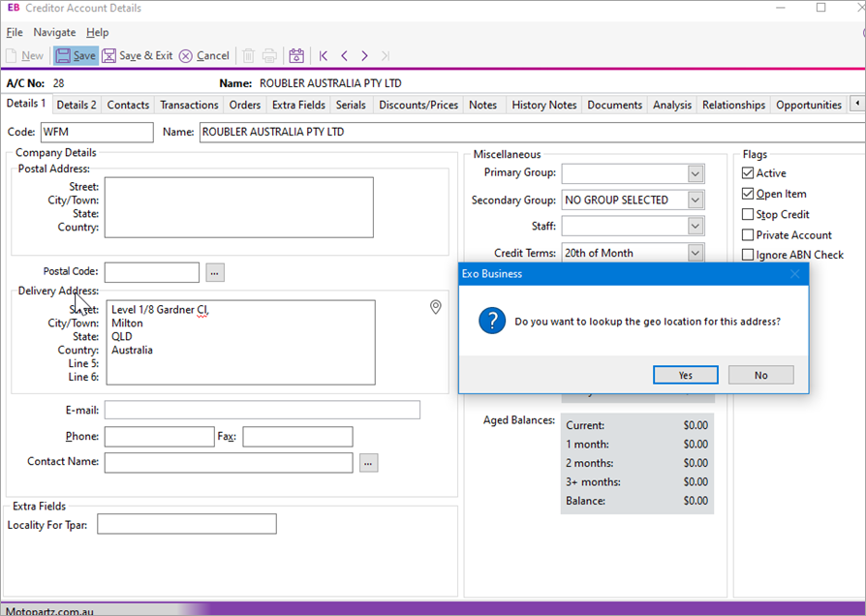Expand the Primary Group dropdown
The width and height of the screenshot is (866, 616).
[x=696, y=173]
